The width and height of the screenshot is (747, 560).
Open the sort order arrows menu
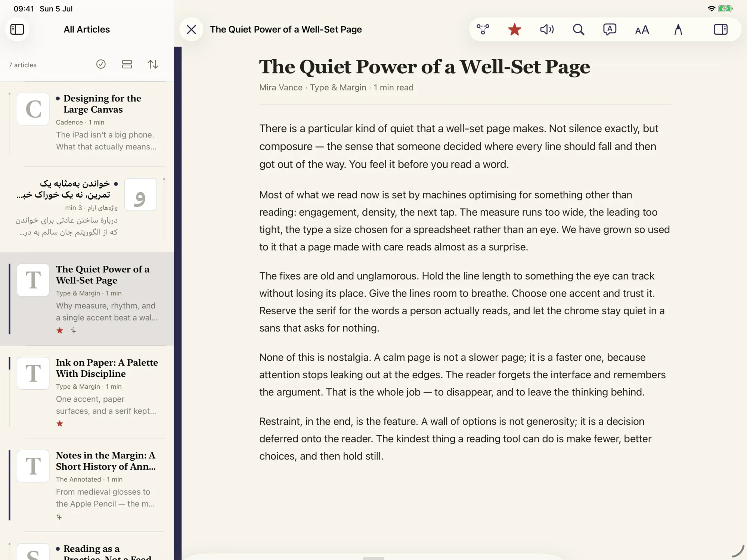[153, 64]
